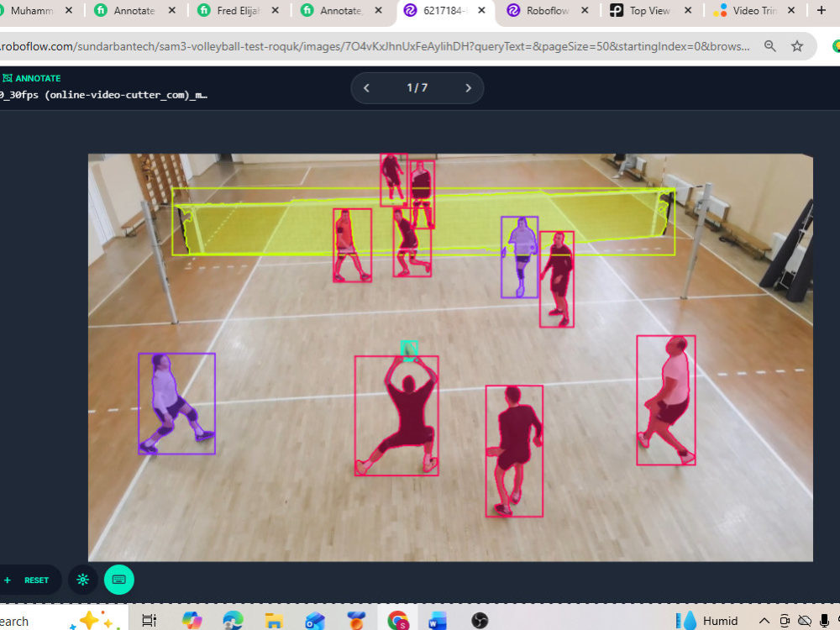840x630 pixels.
Task: Switch to the Muhamm browser tab
Action: [32, 11]
